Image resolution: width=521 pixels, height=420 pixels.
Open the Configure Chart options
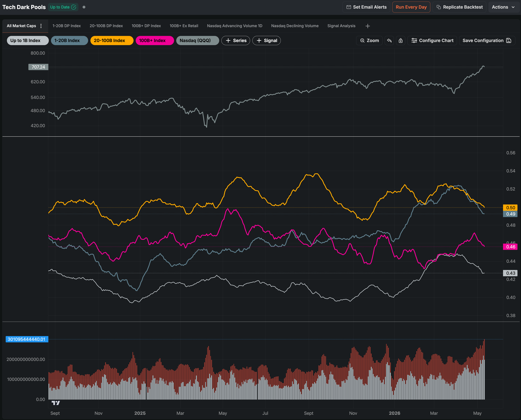click(x=432, y=40)
